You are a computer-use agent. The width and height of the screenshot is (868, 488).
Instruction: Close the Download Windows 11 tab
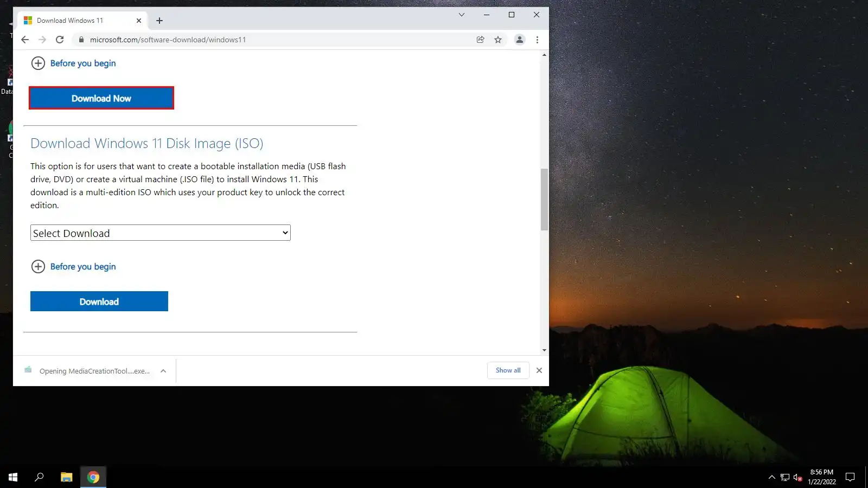click(139, 21)
